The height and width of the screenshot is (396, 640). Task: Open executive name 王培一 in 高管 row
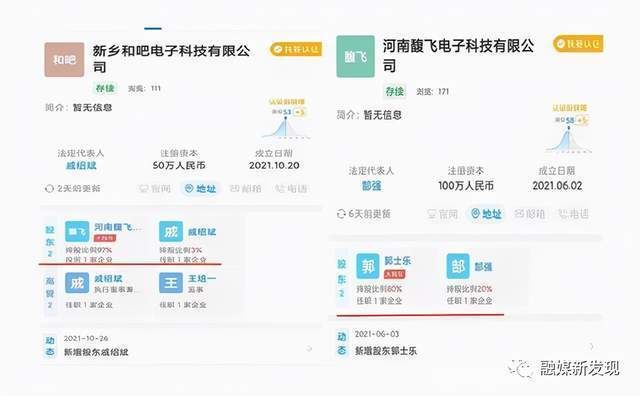(202, 278)
